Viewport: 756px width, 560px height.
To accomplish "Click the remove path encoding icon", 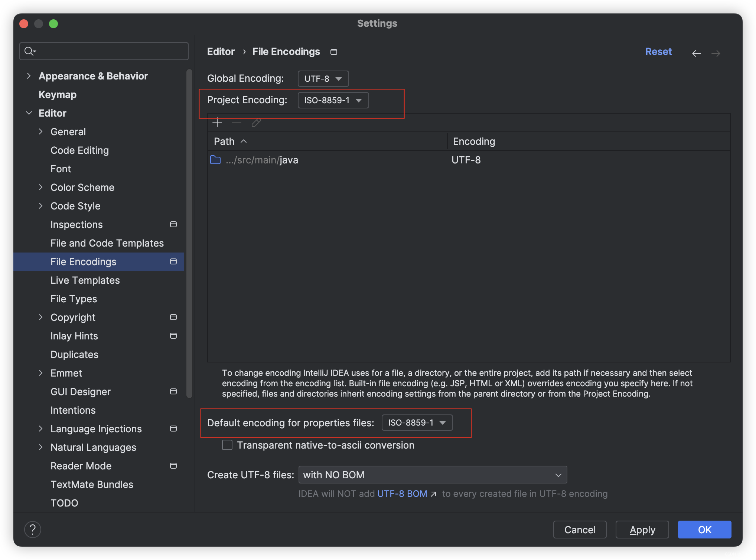I will 236,122.
